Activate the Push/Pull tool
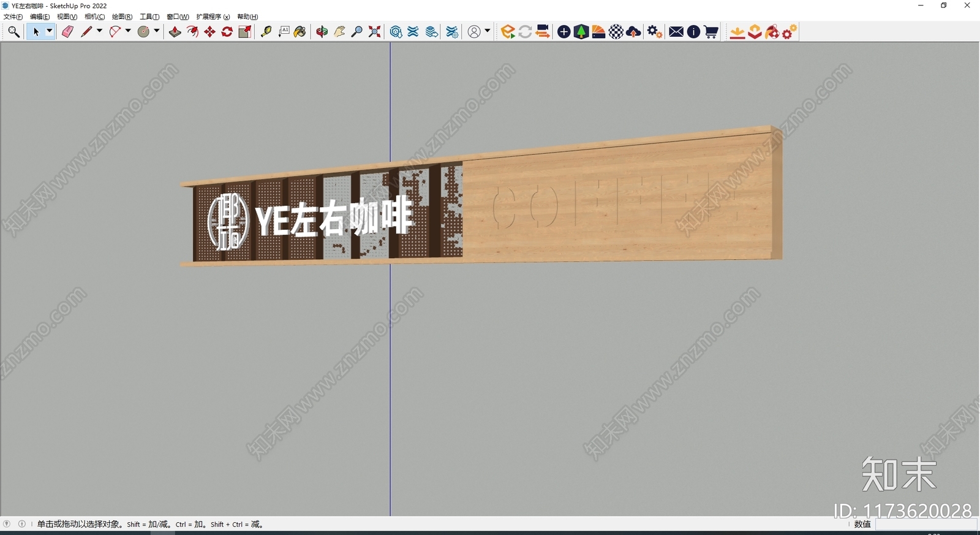980x535 pixels. (x=175, y=32)
